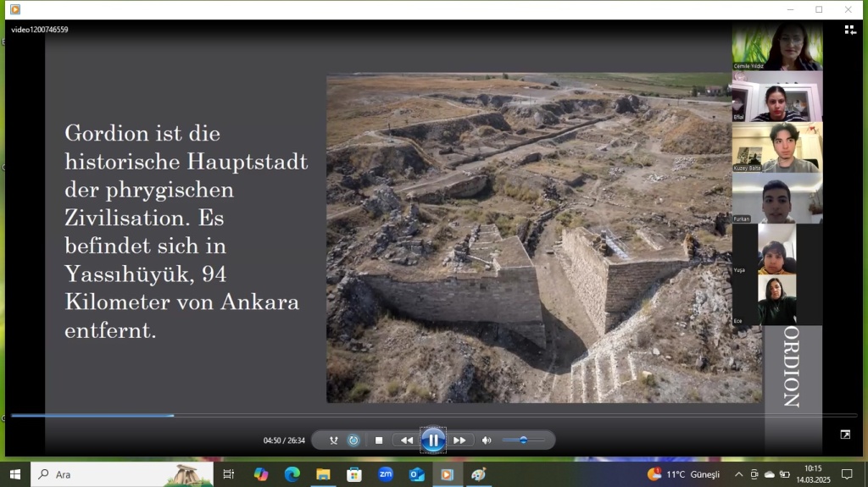The image size is (868, 487).
Task: Open Copilot from the taskbar
Action: pyautogui.click(x=261, y=474)
